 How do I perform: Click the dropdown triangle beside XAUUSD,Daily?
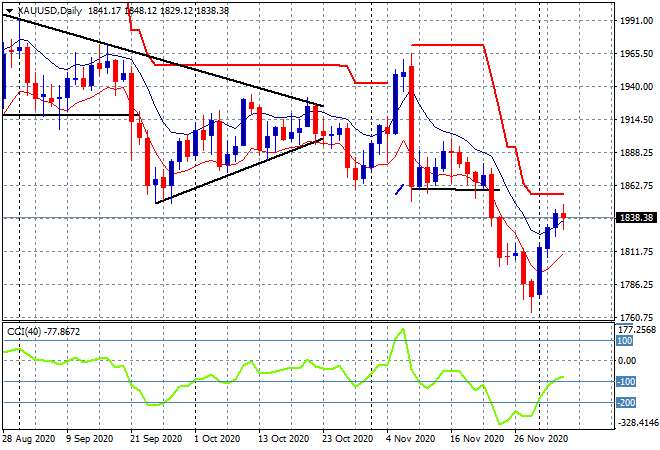(9, 11)
